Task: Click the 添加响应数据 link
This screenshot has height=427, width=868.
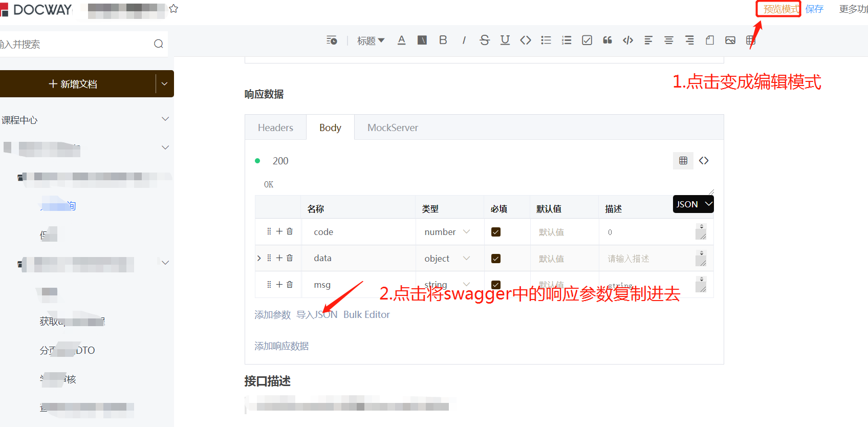Action: pos(281,346)
